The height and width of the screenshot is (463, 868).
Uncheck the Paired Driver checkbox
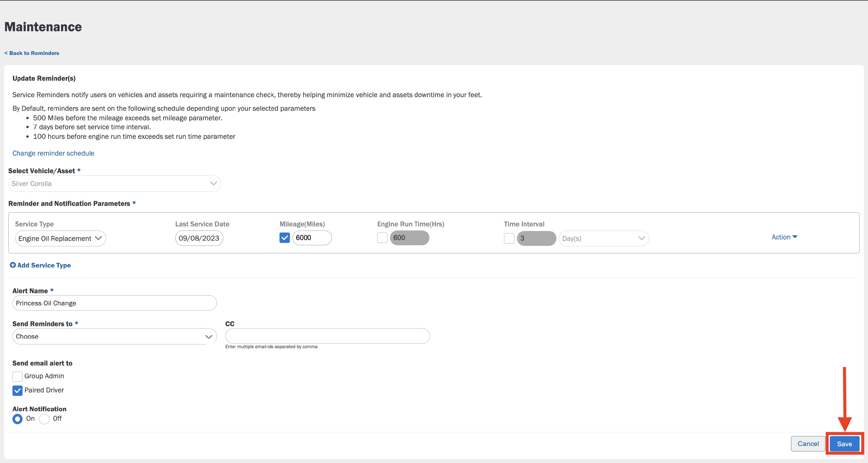pos(18,390)
